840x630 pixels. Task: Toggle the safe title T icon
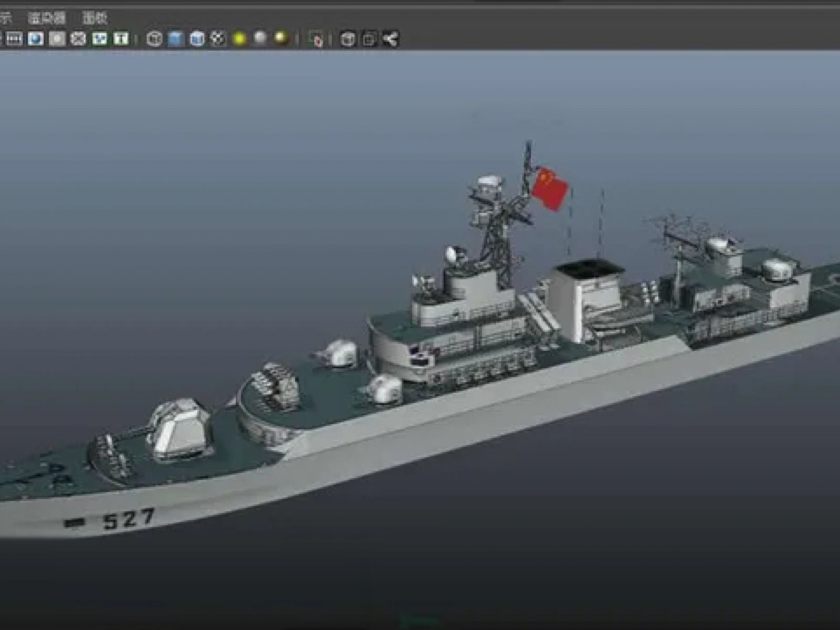point(121,38)
